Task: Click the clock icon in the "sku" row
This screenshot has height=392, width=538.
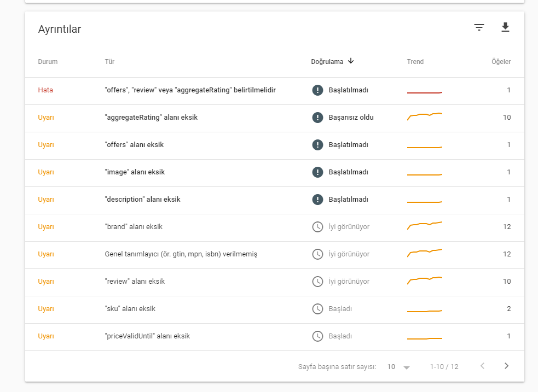Action: (x=317, y=309)
